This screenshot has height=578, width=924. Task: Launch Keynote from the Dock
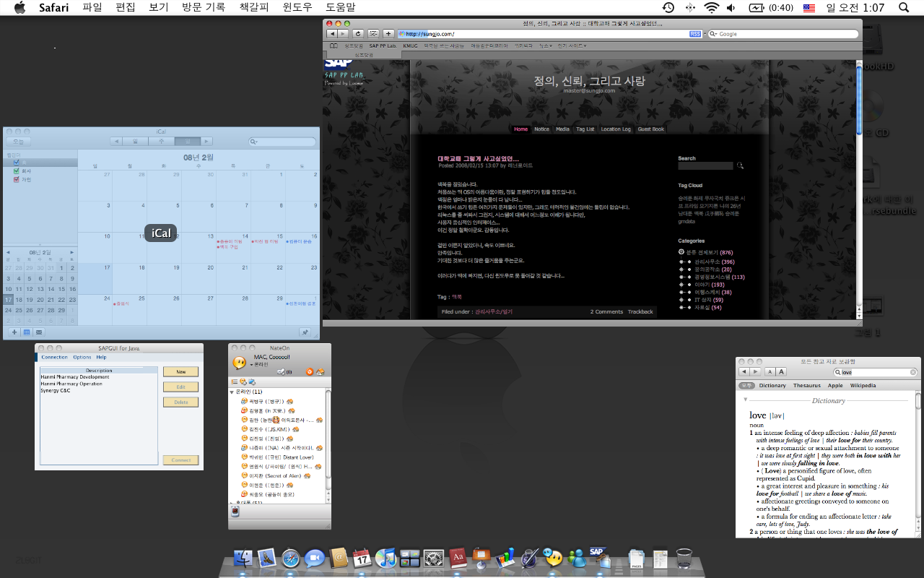pos(481,557)
